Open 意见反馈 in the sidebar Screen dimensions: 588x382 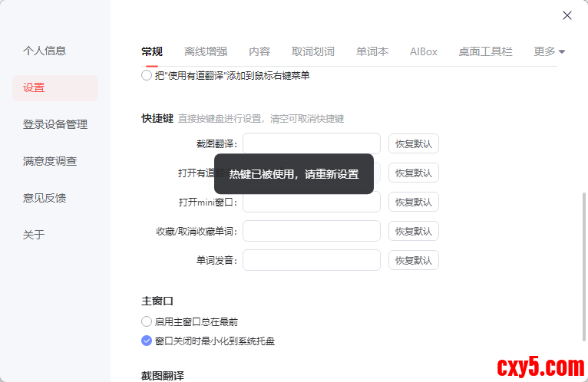coord(45,198)
